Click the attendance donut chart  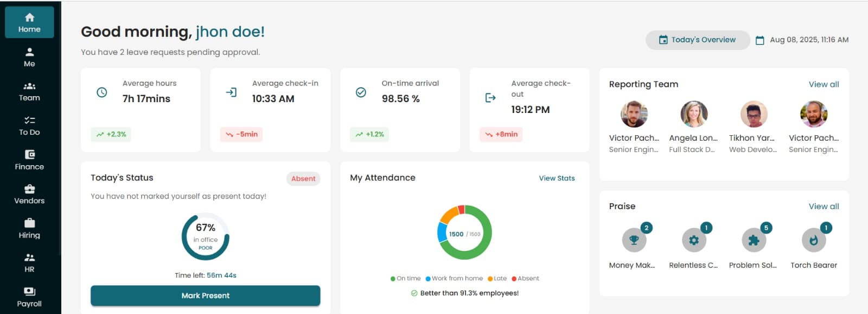pyautogui.click(x=464, y=233)
